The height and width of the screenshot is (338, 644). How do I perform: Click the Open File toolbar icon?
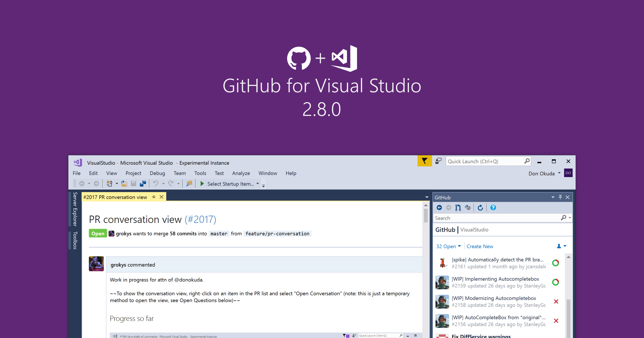[124, 184]
